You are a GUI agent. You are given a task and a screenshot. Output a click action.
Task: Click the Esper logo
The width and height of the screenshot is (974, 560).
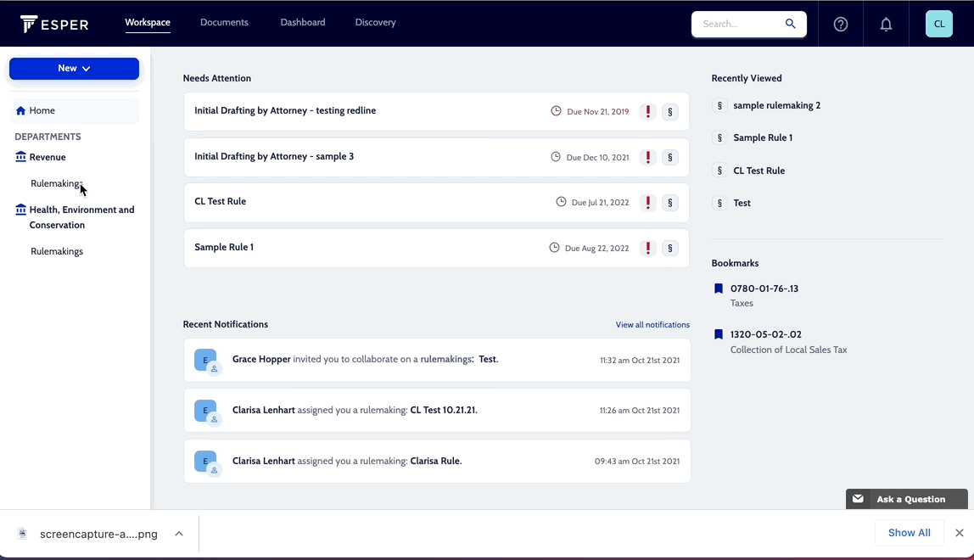coord(53,24)
